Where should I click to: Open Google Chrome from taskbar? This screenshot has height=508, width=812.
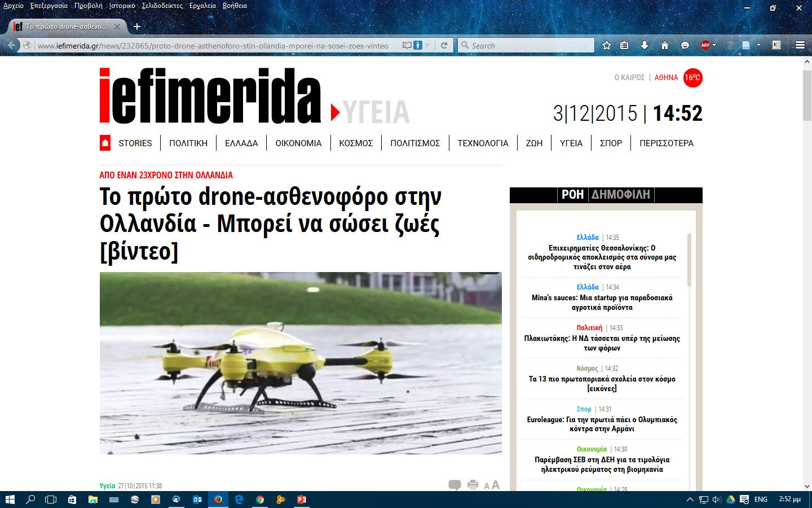coord(260,500)
